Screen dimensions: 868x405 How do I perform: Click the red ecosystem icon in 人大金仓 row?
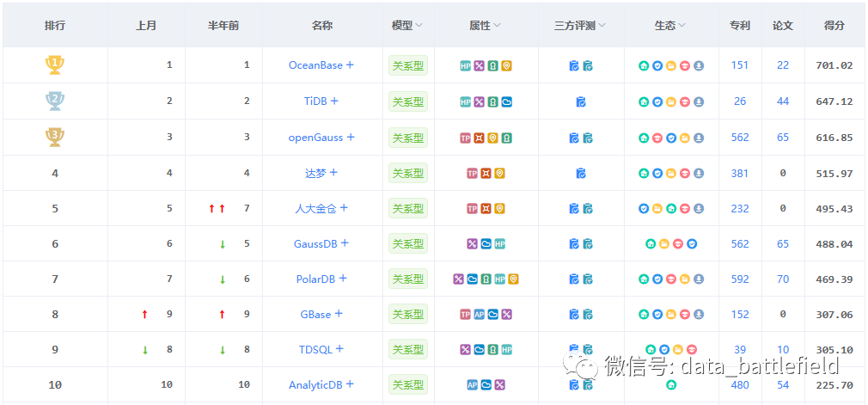click(x=685, y=209)
